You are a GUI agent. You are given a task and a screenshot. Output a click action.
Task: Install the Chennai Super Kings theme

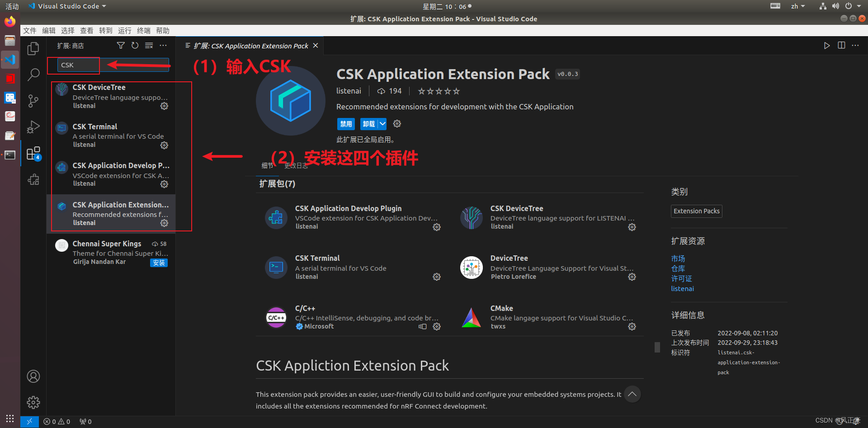[x=159, y=263]
